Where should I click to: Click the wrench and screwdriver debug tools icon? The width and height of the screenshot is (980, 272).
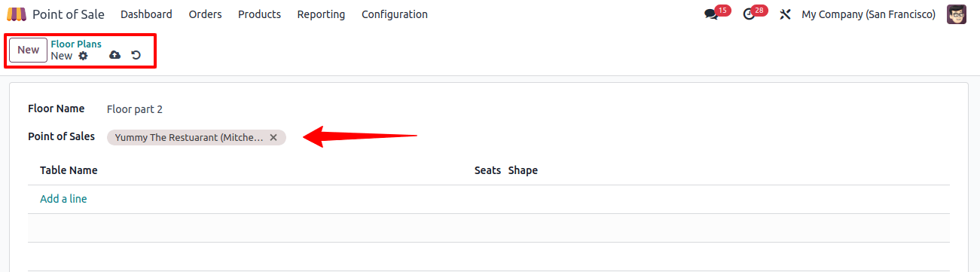pos(785,14)
